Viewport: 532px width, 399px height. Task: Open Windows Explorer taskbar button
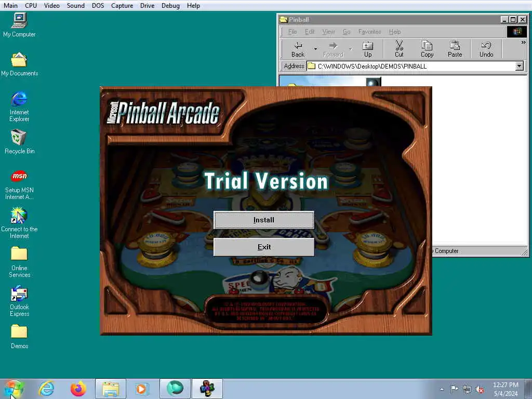tap(111, 389)
